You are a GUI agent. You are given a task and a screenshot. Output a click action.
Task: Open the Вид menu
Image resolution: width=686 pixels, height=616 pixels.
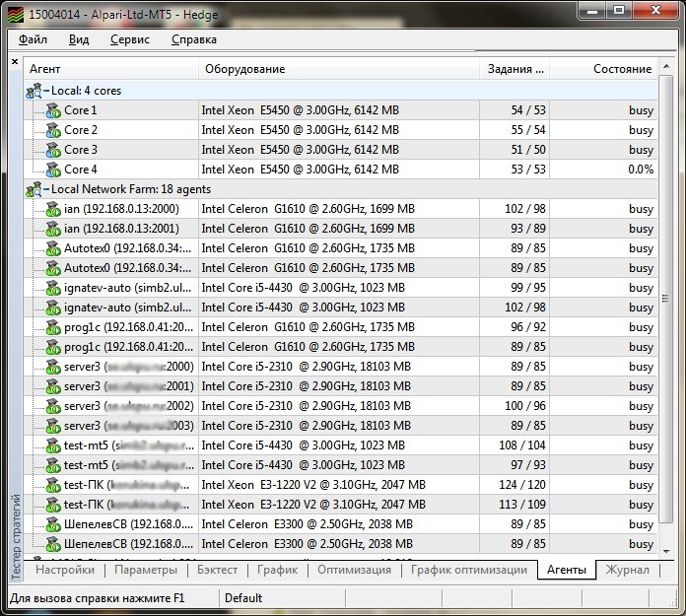[79, 39]
